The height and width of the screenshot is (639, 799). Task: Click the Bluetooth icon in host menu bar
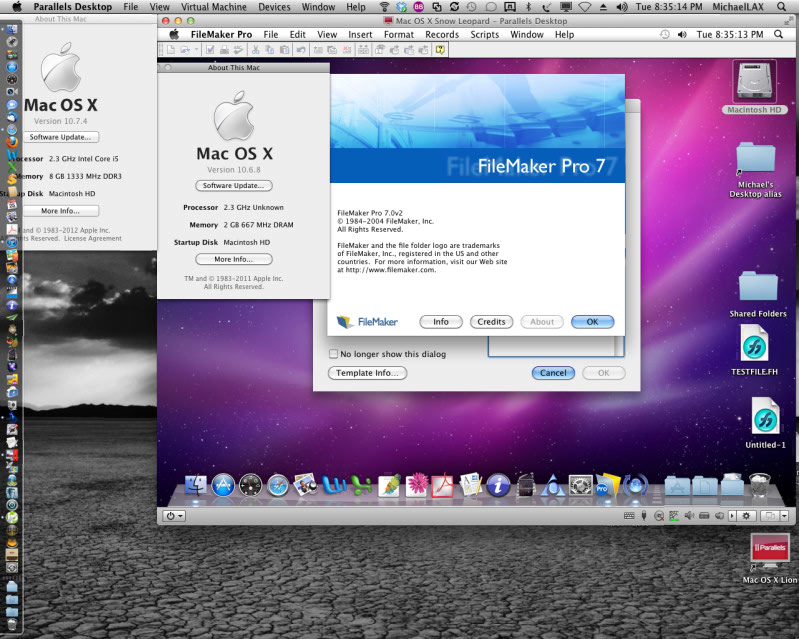pos(528,7)
